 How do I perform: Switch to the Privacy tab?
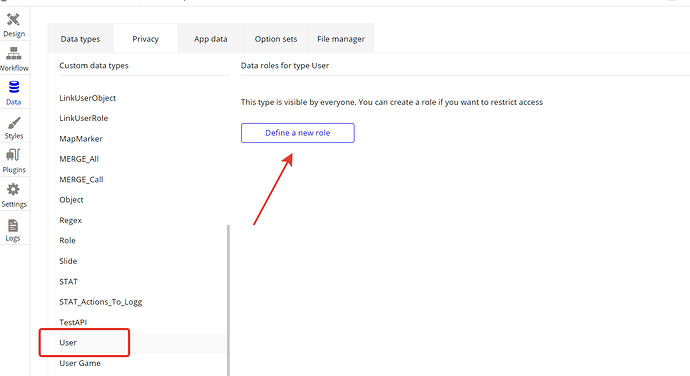[x=146, y=39]
